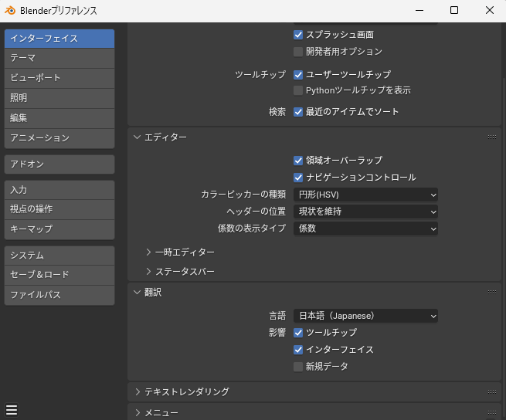
Task: Open the アドオン tab
Action: (59, 164)
